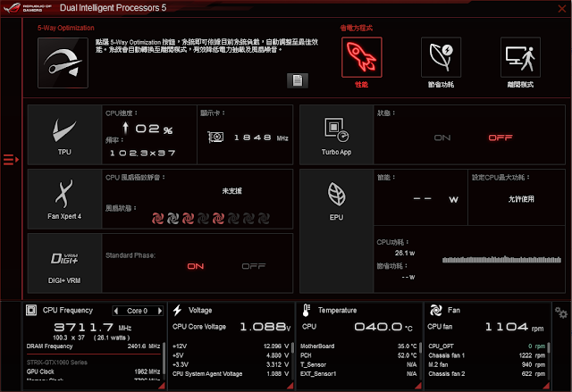Image resolution: width=572 pixels, height=392 pixels.
Task: Click the CPU Frequency chip icon
Action: point(31,310)
